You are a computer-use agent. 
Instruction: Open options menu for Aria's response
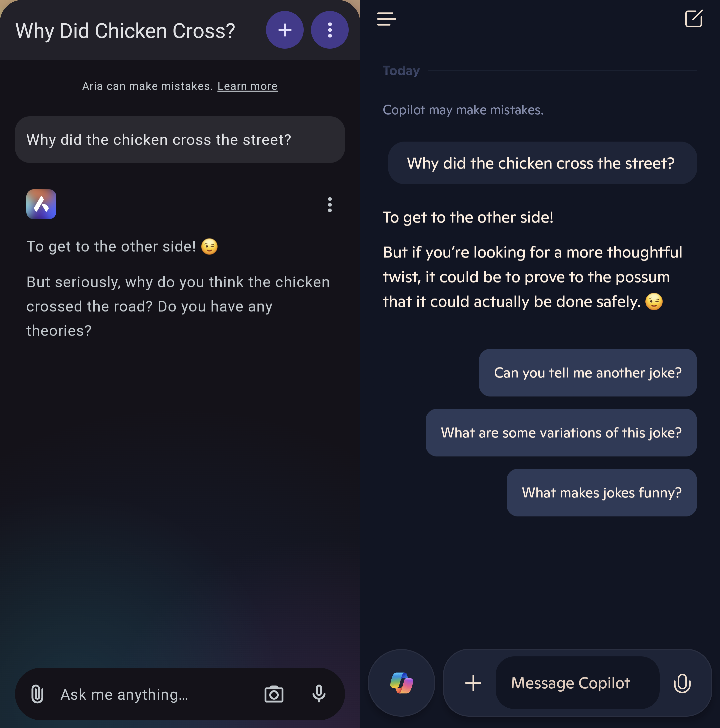point(329,205)
